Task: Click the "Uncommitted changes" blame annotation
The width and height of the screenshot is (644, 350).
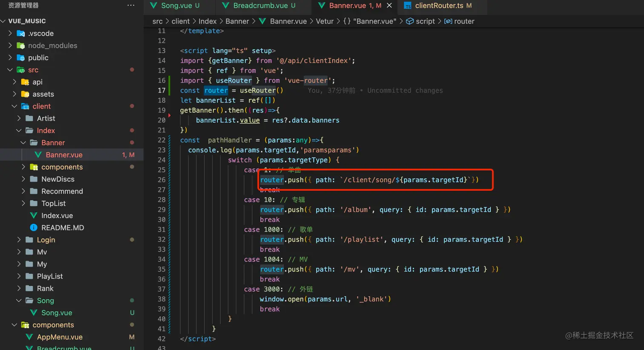Action: click(405, 90)
